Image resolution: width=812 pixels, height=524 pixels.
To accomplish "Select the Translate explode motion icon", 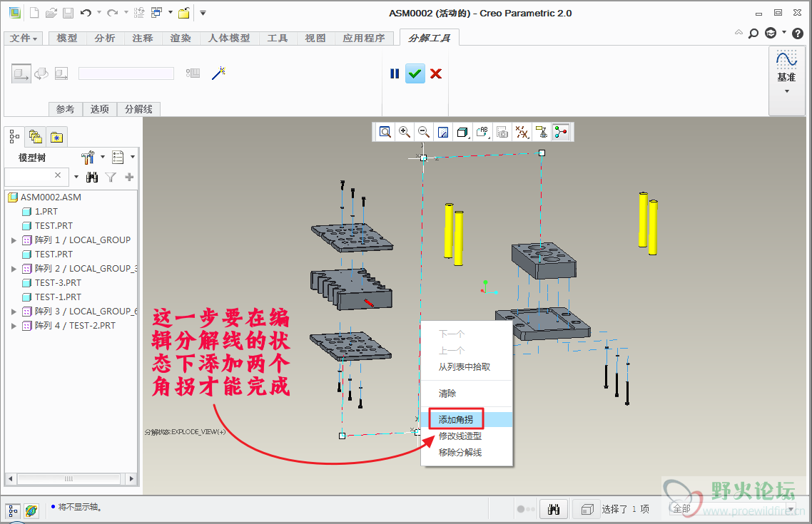I will pyautogui.click(x=21, y=74).
